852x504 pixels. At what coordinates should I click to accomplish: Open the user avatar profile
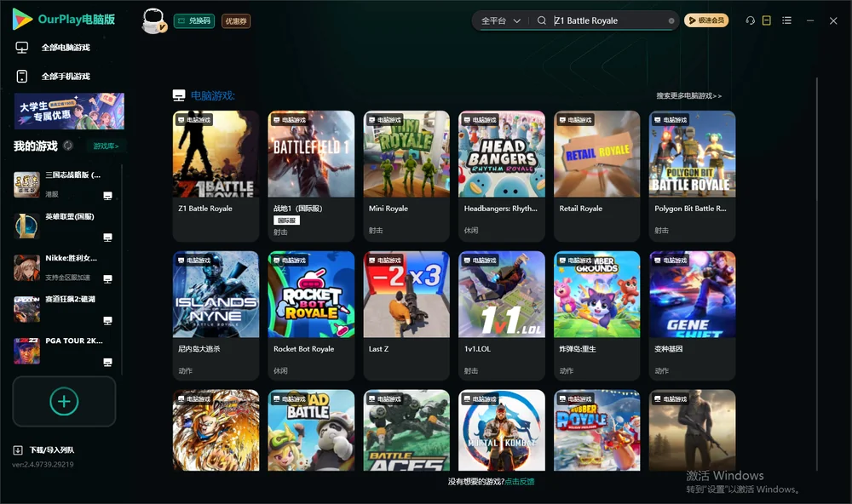153,20
